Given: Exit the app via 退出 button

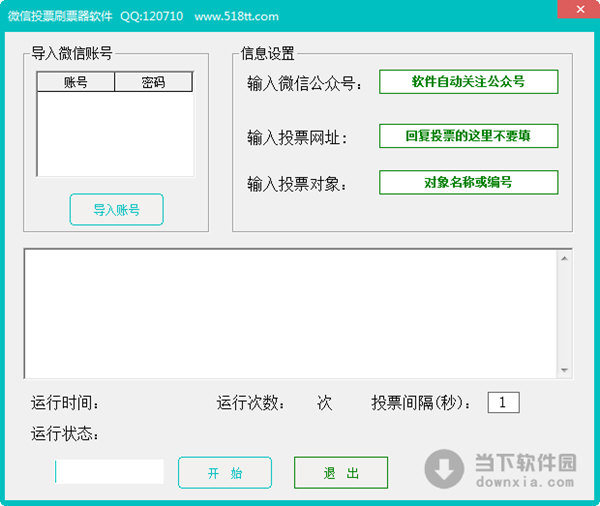Looking at the screenshot, I should [x=341, y=472].
